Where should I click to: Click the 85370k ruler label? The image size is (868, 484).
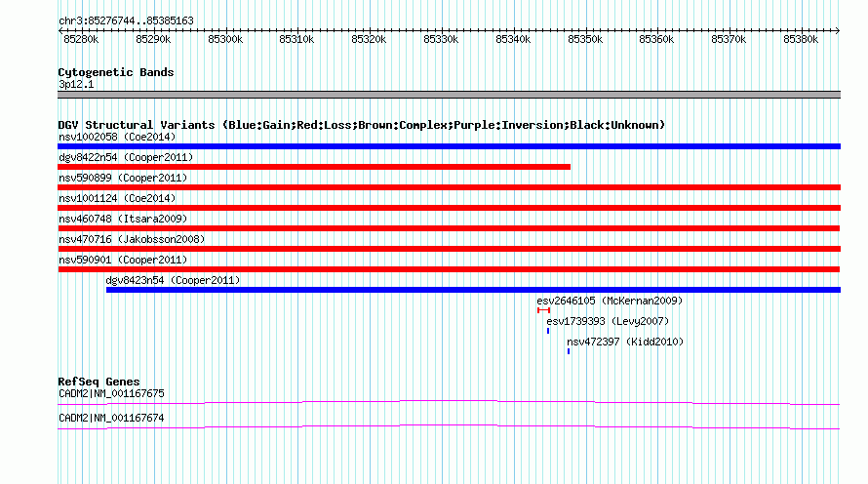(x=729, y=39)
